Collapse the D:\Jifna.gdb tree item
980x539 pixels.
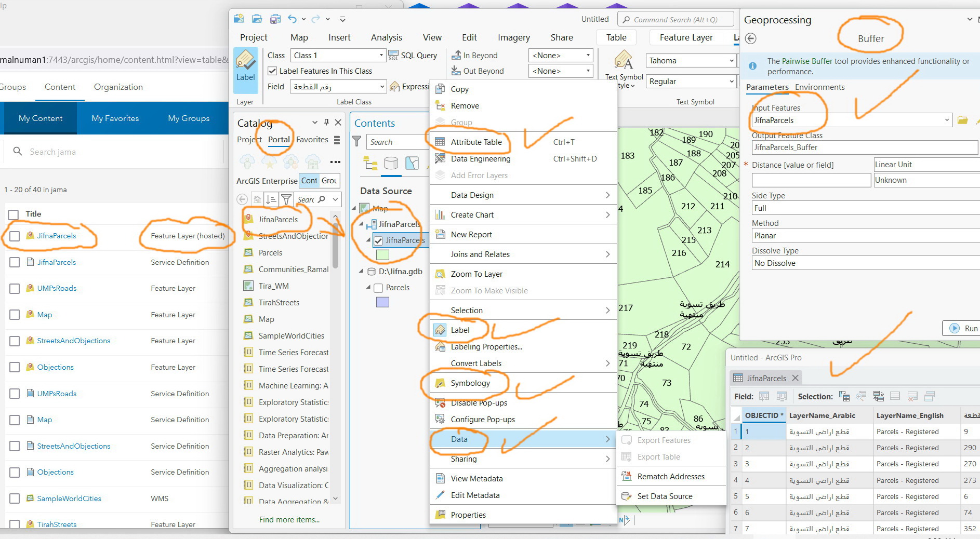point(362,271)
